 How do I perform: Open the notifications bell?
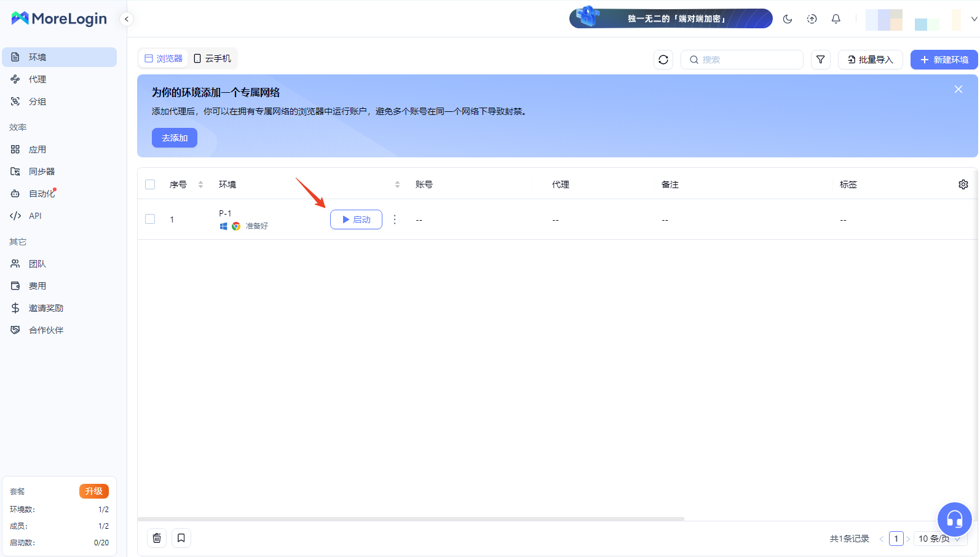click(836, 19)
